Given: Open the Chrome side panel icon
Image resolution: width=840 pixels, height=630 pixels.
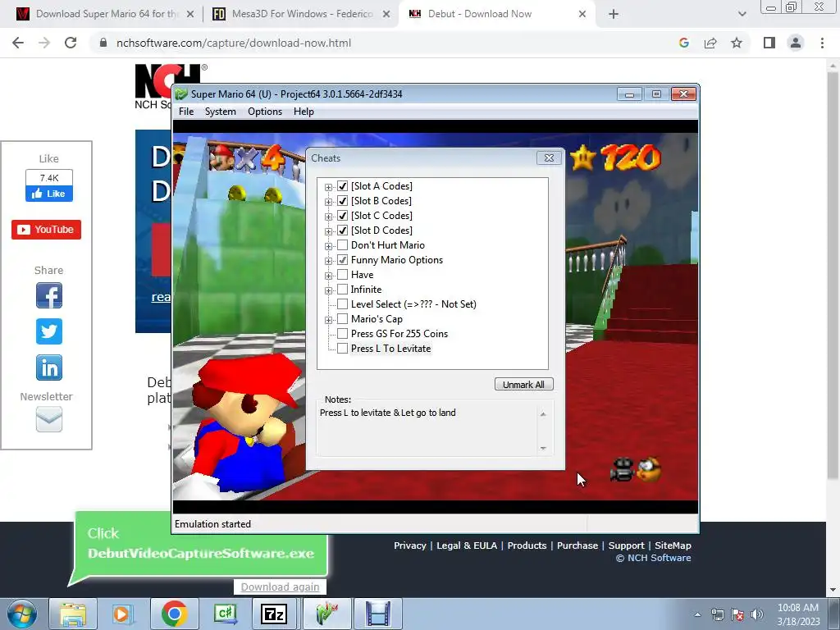Looking at the screenshot, I should (769, 43).
